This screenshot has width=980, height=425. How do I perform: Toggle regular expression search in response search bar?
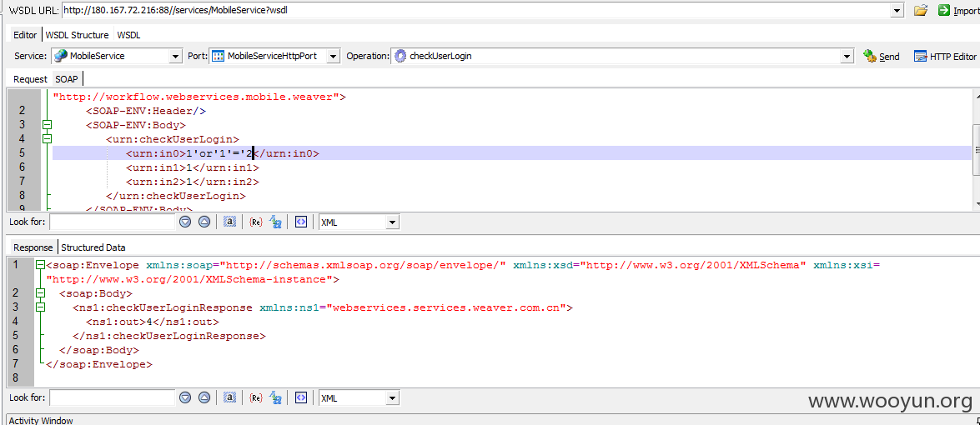[255, 397]
